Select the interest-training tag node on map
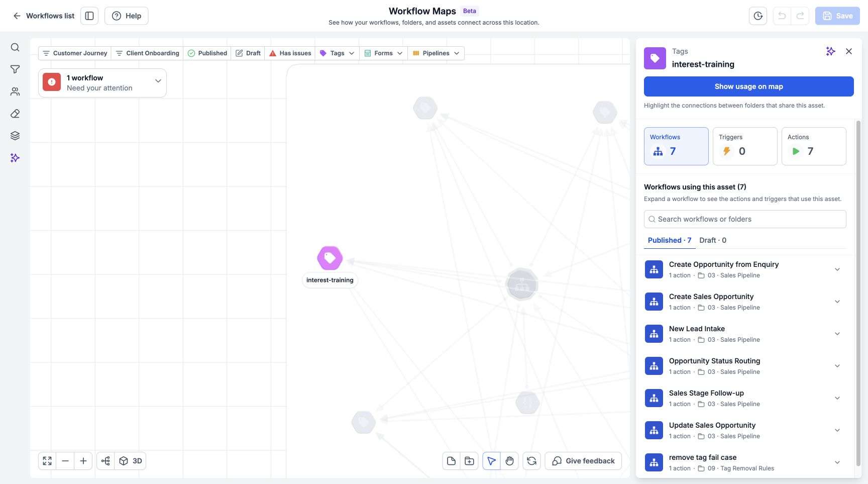The image size is (868, 484). click(330, 258)
